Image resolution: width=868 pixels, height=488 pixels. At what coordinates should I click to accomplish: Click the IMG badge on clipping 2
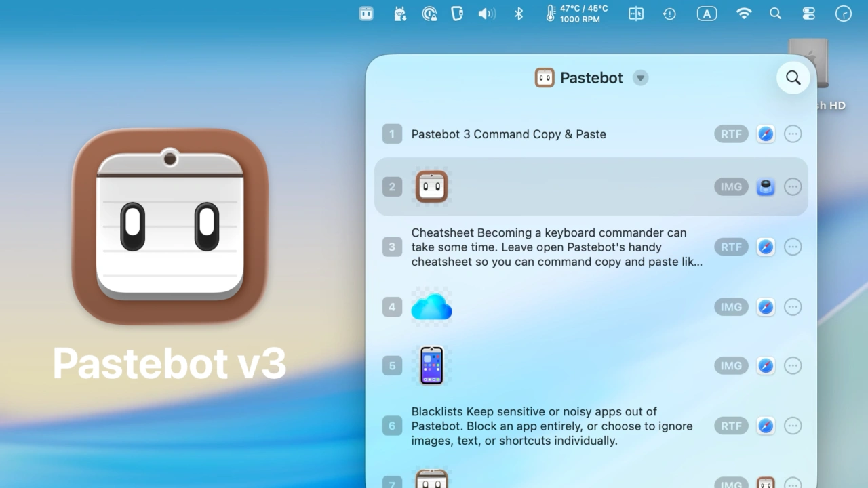tap(731, 187)
